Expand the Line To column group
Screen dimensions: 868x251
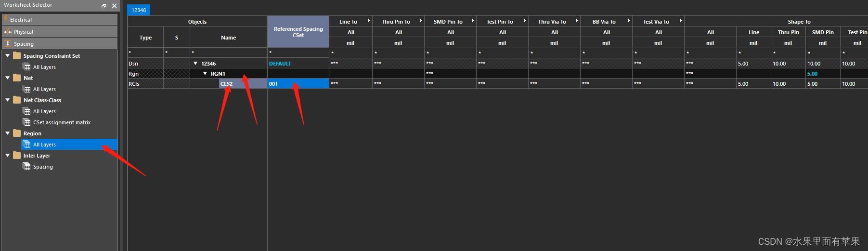click(x=369, y=21)
